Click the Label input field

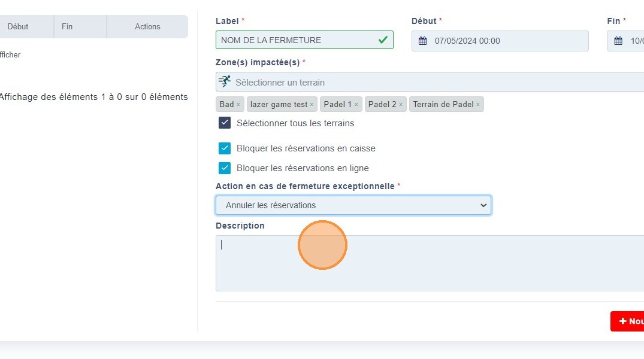click(297, 41)
